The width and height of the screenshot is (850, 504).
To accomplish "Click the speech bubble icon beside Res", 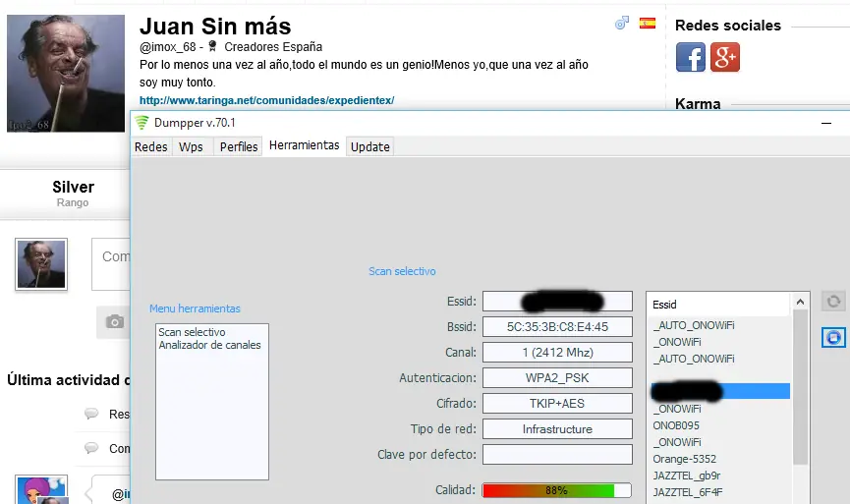I will [x=91, y=414].
